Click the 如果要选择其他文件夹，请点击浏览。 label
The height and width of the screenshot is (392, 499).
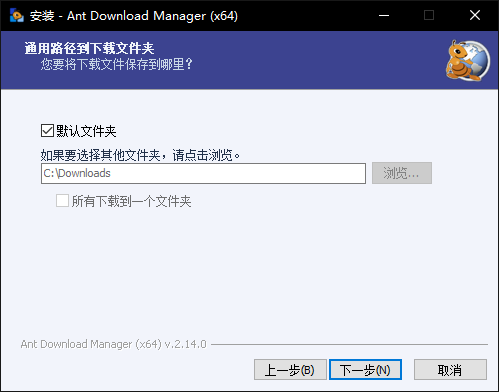pos(140,155)
